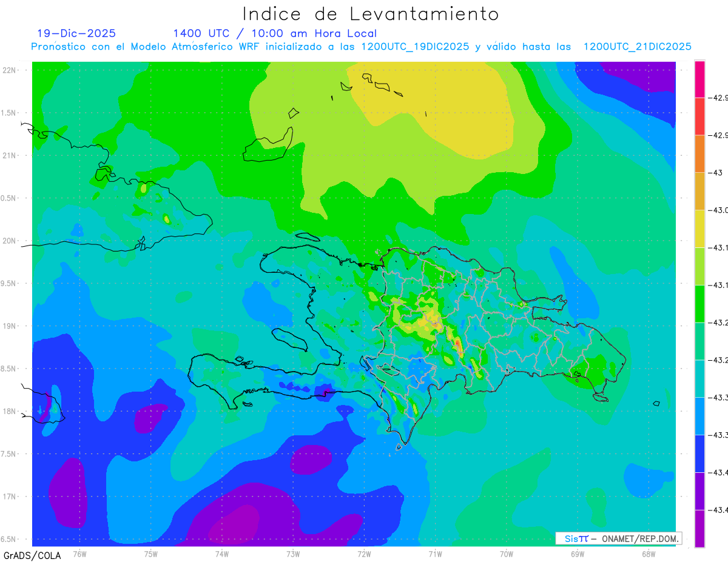Click the date label "19-Dic-2025"

[x=76, y=34]
